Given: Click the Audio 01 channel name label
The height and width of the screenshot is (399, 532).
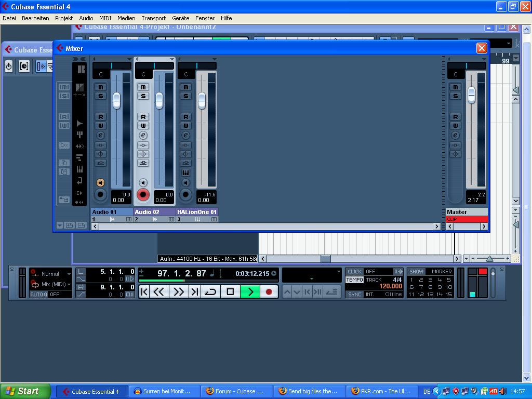Looking at the screenshot, I should click(x=112, y=212).
